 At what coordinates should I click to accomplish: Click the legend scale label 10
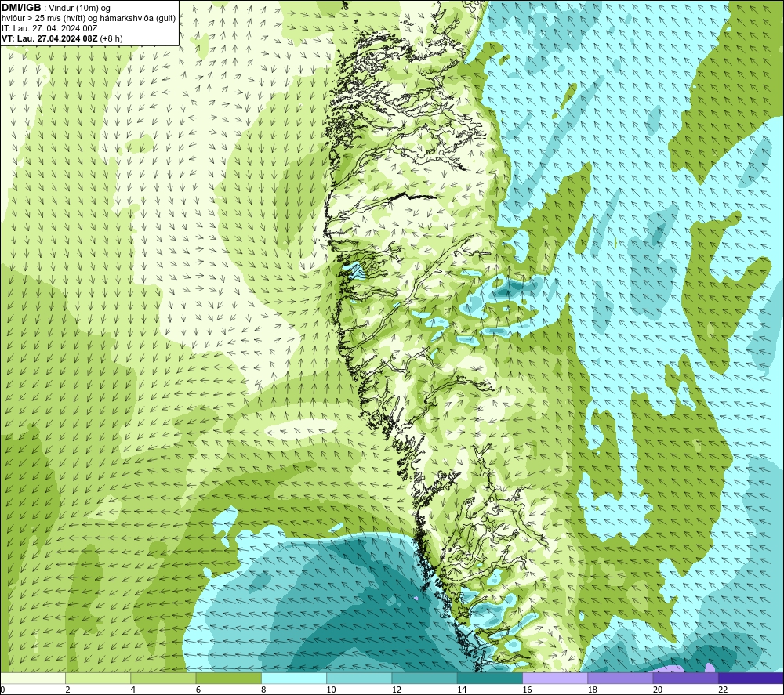point(331,690)
